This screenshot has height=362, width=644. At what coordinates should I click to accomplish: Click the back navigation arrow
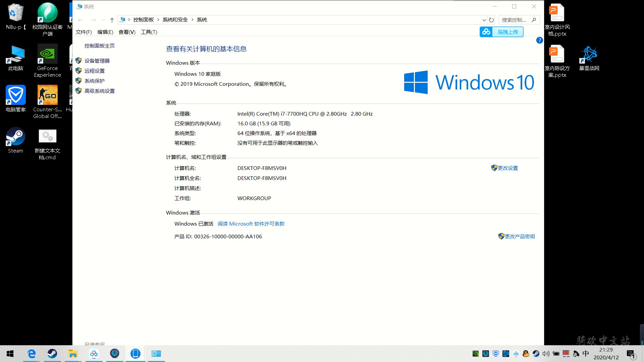[80, 20]
